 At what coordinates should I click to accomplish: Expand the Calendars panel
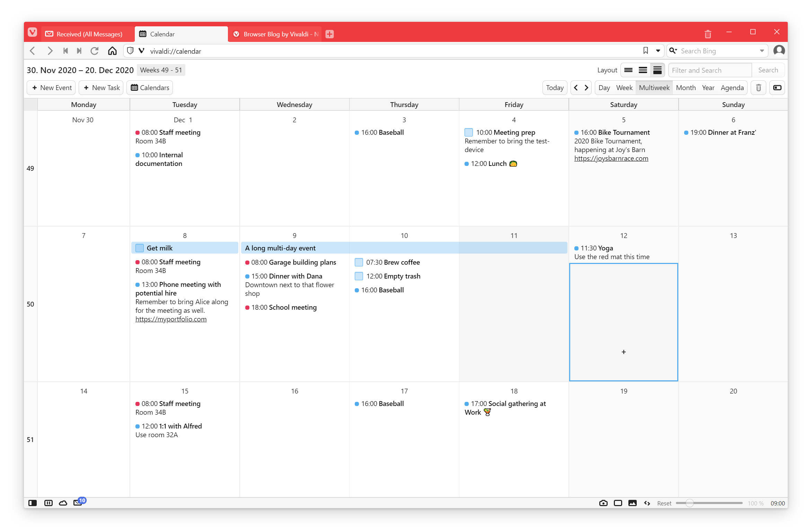[x=150, y=88]
